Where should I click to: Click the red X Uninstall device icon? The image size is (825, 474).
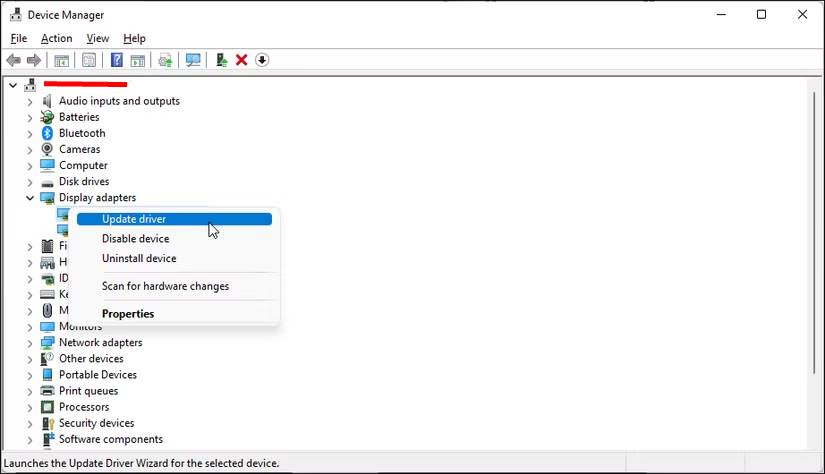[242, 60]
